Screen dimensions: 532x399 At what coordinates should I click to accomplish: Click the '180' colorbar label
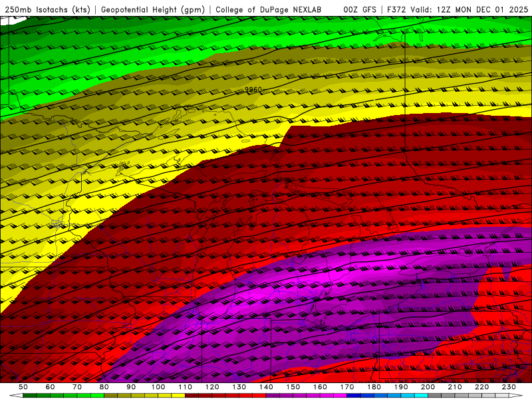(x=374, y=387)
